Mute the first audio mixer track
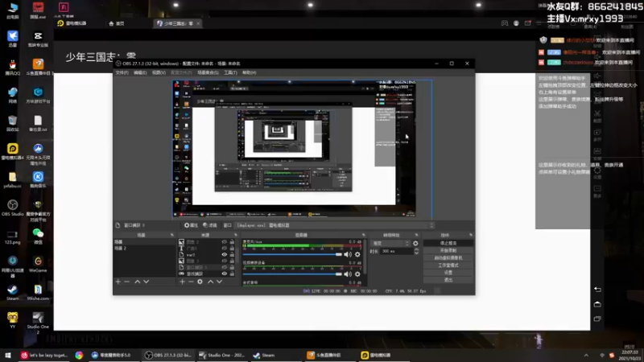Viewport: 644px width, 362px height. click(348, 254)
